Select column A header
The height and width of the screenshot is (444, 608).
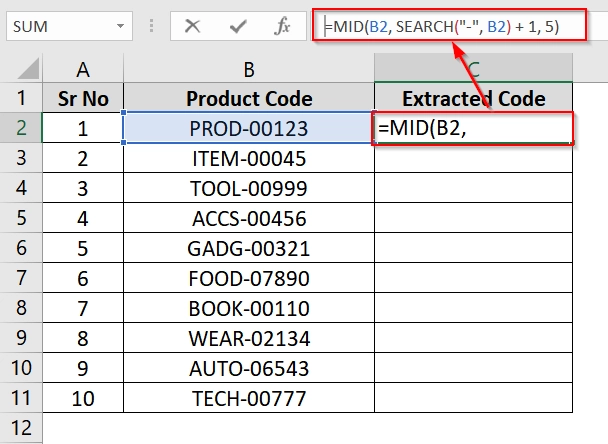click(83, 69)
